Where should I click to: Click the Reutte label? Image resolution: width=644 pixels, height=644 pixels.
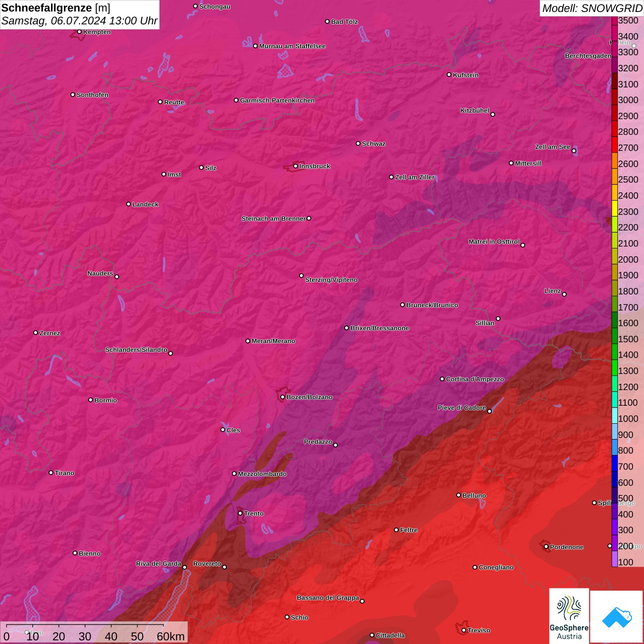point(174,102)
